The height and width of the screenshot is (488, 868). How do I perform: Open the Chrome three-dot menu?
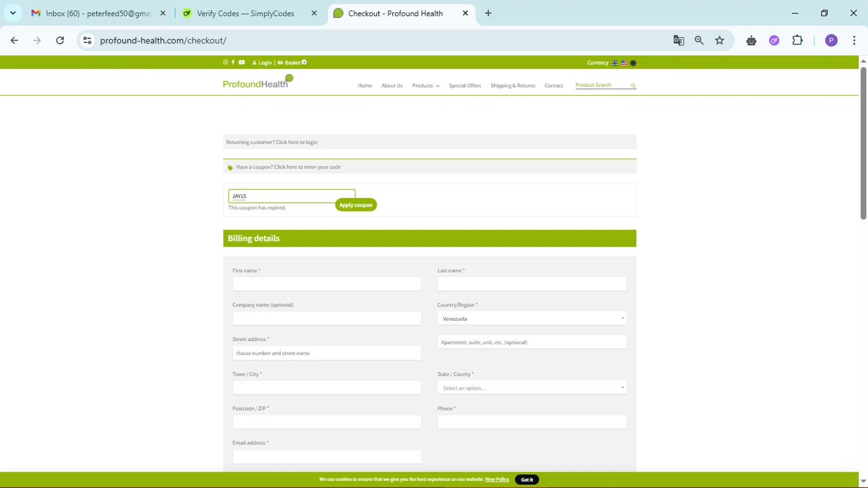(854, 41)
